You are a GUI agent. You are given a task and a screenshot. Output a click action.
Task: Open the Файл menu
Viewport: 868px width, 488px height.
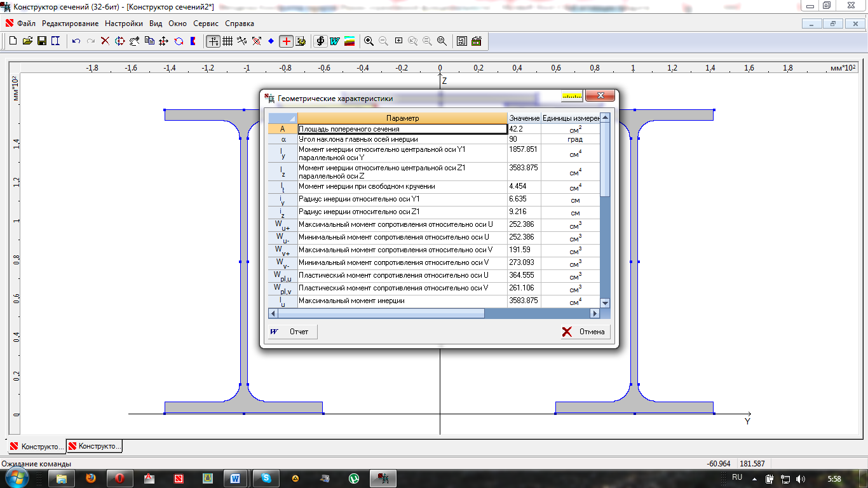pyautogui.click(x=26, y=24)
